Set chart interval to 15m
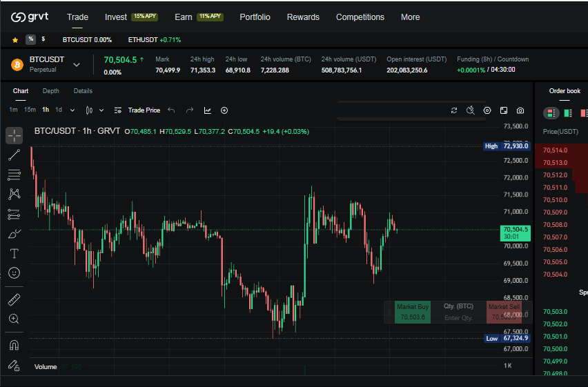588x387 pixels. tap(30, 110)
